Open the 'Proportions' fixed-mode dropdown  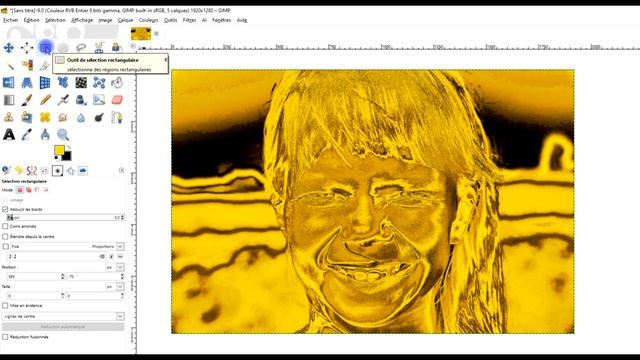coord(120,247)
